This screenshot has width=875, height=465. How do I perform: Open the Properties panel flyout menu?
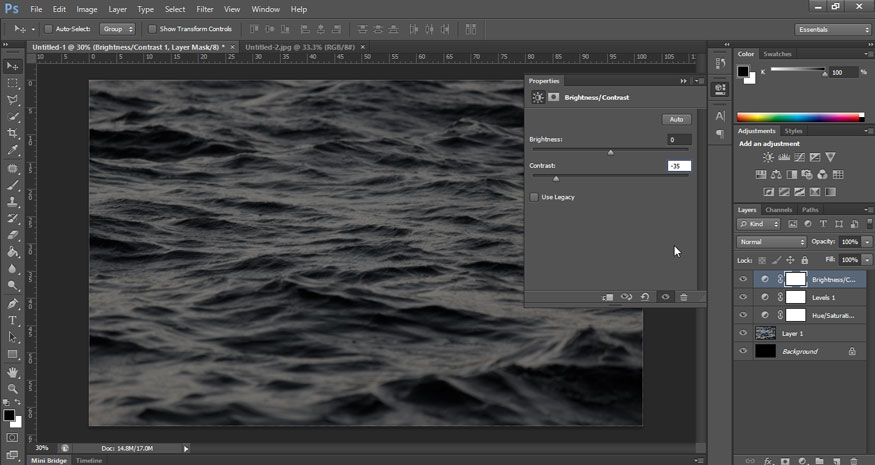point(699,81)
